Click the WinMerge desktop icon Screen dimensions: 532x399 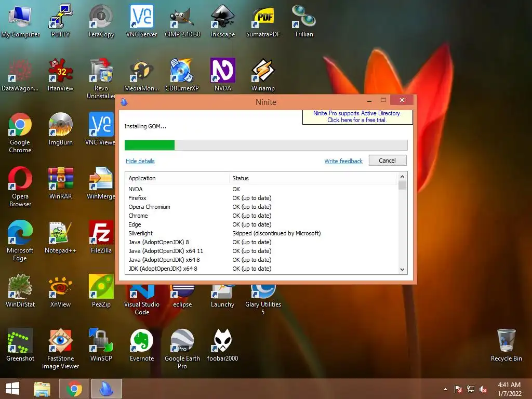[101, 183]
